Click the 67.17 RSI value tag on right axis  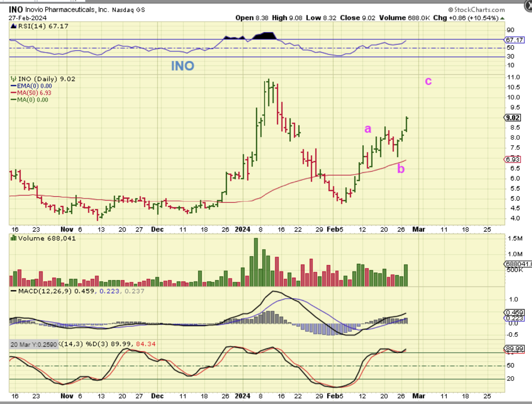[x=514, y=40]
